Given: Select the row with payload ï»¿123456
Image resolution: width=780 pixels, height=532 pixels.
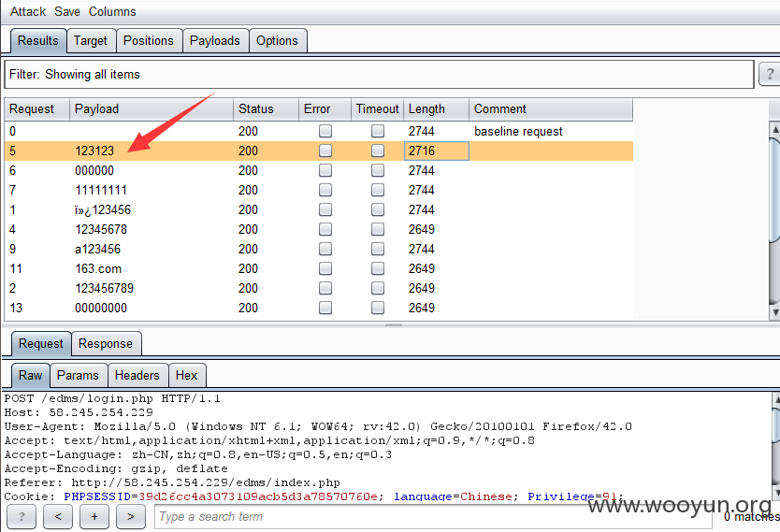Looking at the screenshot, I should (318, 209).
